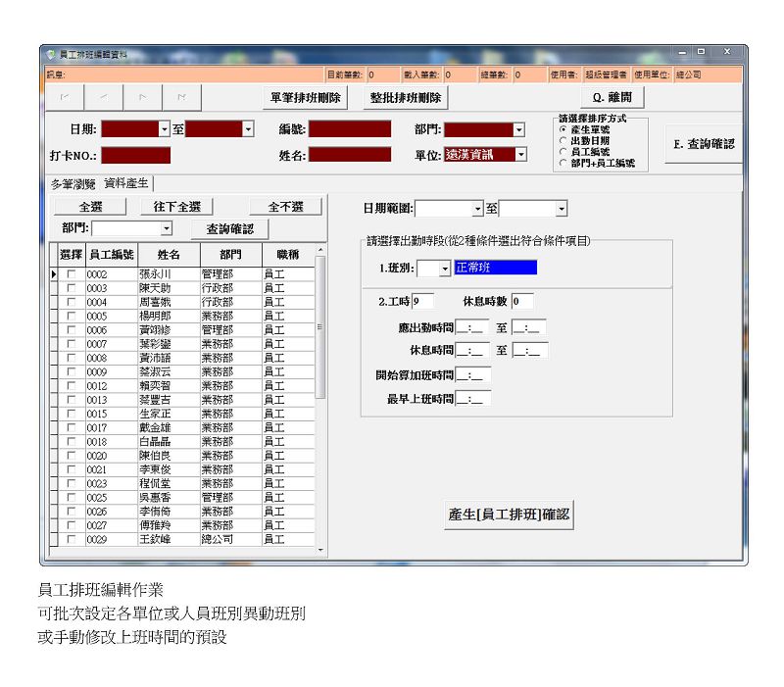Click the 工時 input field
Image resolution: width=784 pixels, height=687 pixels.
[423, 302]
